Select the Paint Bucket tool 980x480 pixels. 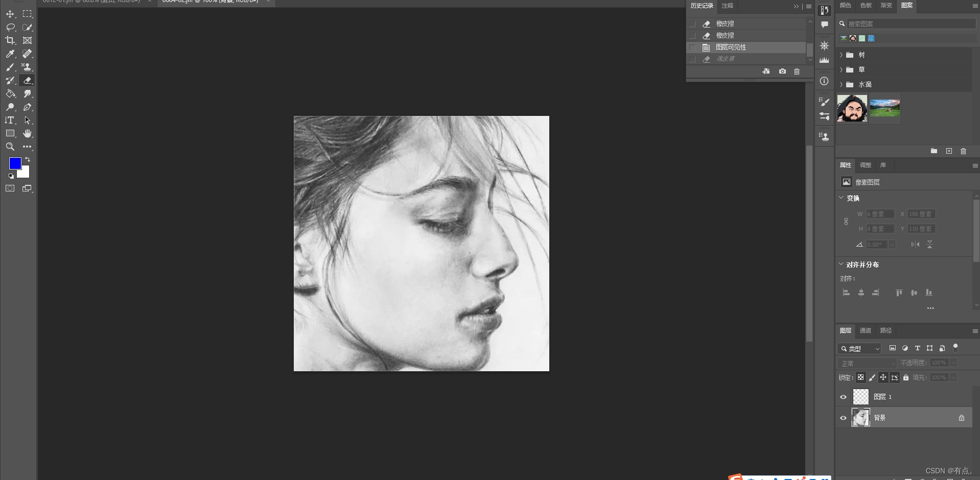tap(10, 93)
